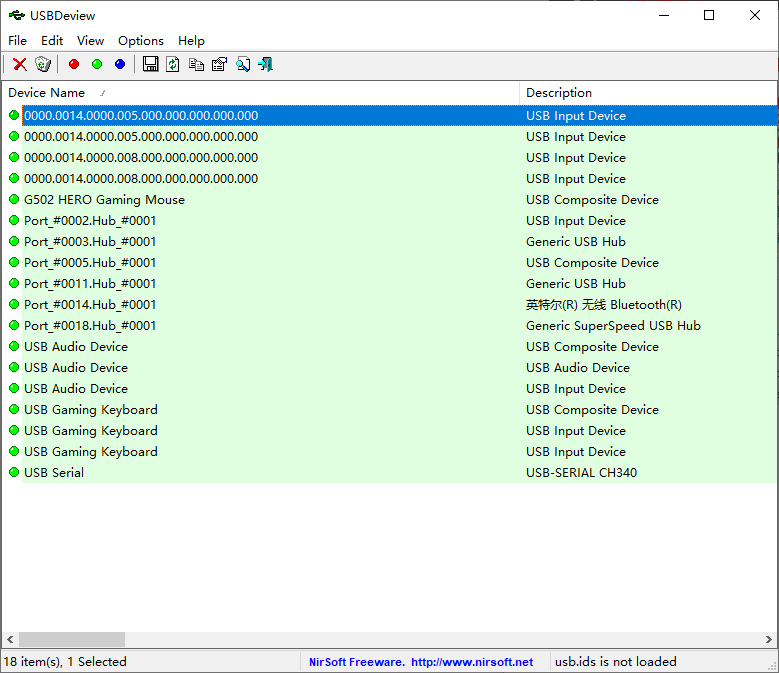Click the USBDeview title bar app icon

point(16,15)
